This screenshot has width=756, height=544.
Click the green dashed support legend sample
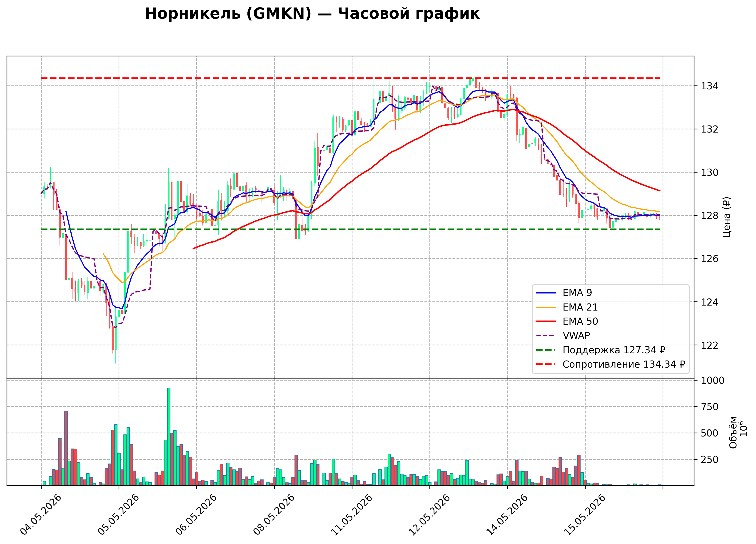546,350
